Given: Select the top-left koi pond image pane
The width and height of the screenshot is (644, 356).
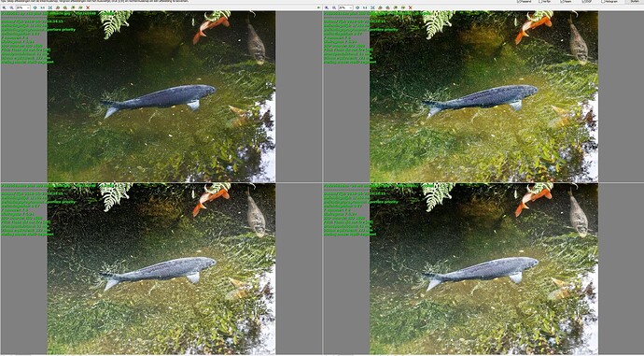Looking at the screenshot, I should click(x=161, y=96).
